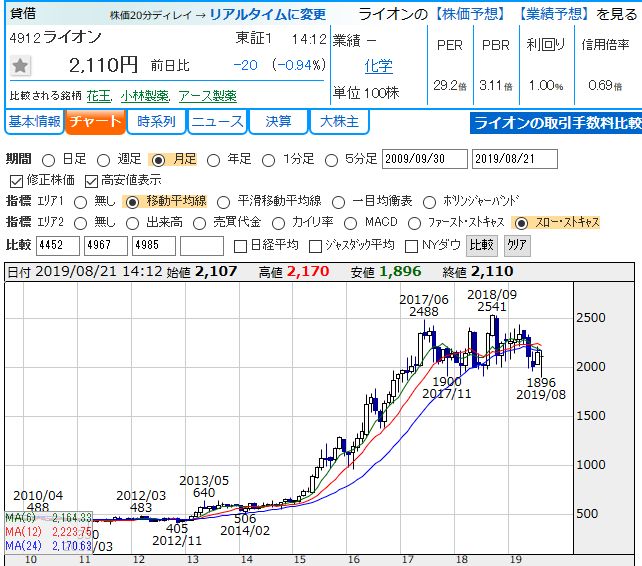This screenshot has width=642, height=566.
Task: Click the 比較 compare button
Action: click(482, 245)
